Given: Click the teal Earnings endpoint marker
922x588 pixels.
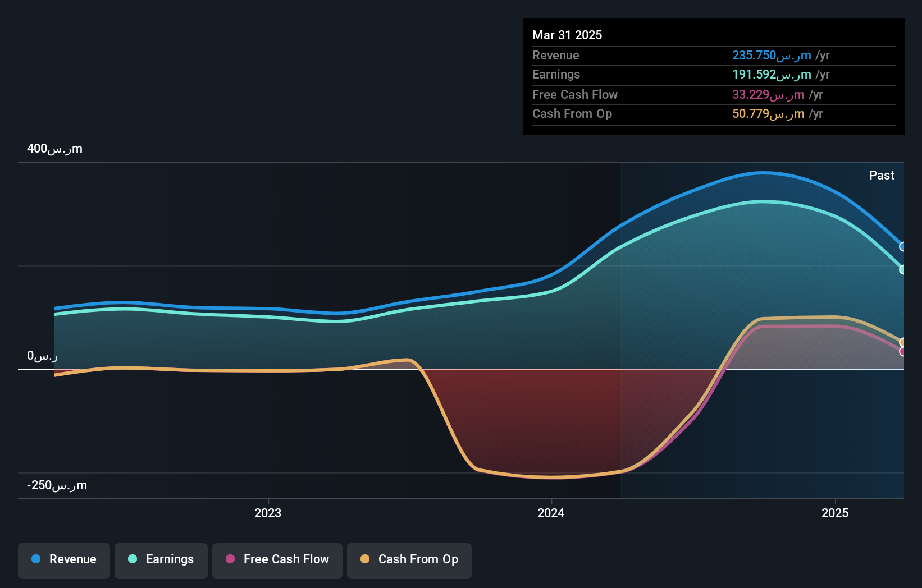Looking at the screenshot, I should (x=903, y=270).
